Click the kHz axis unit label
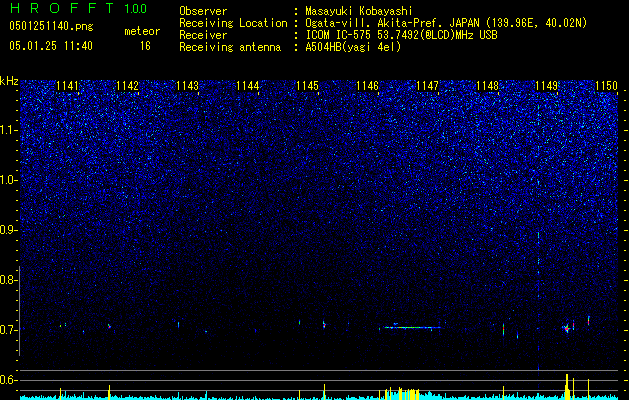This screenshot has height=400, width=629. (x=9, y=81)
